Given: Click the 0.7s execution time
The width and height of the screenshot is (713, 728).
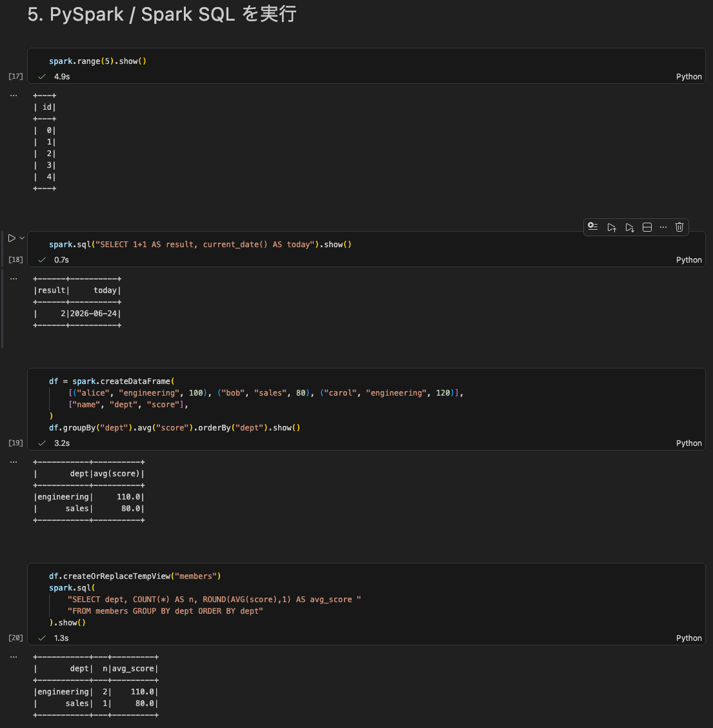Looking at the screenshot, I should (x=61, y=260).
